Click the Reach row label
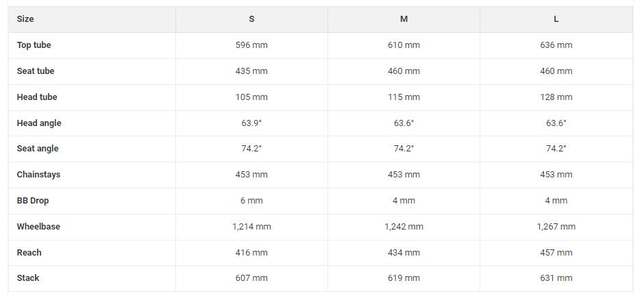 point(29,252)
